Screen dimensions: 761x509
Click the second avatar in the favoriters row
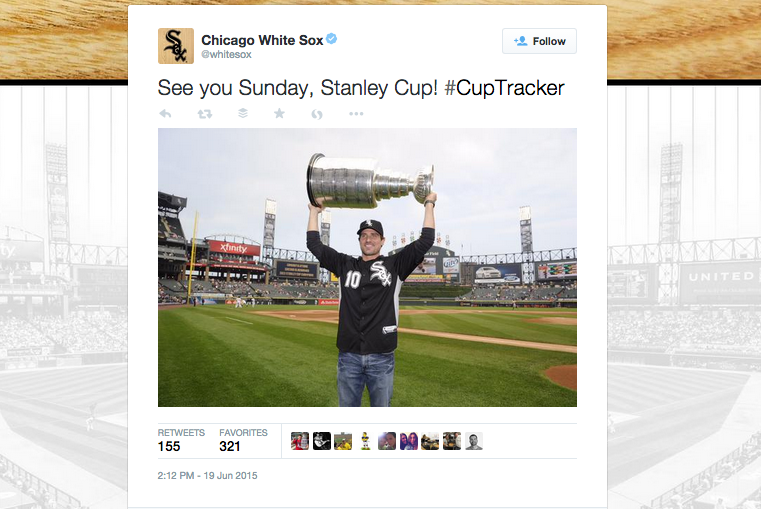point(321,441)
